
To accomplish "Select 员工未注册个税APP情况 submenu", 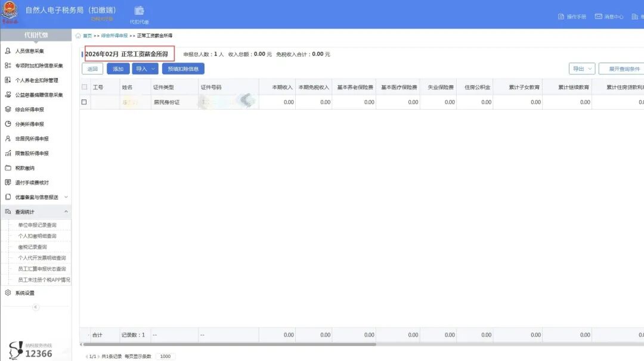I will (44, 280).
